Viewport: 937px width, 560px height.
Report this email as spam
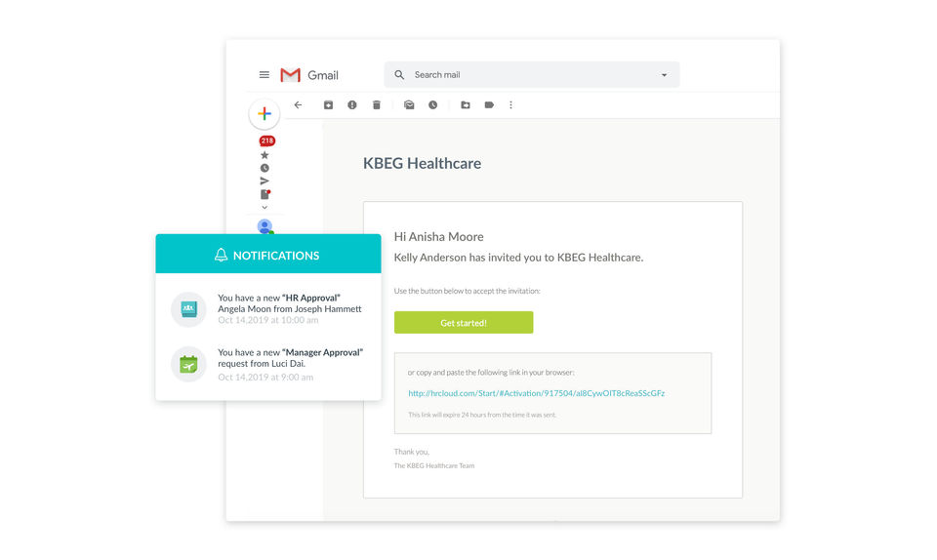click(352, 105)
